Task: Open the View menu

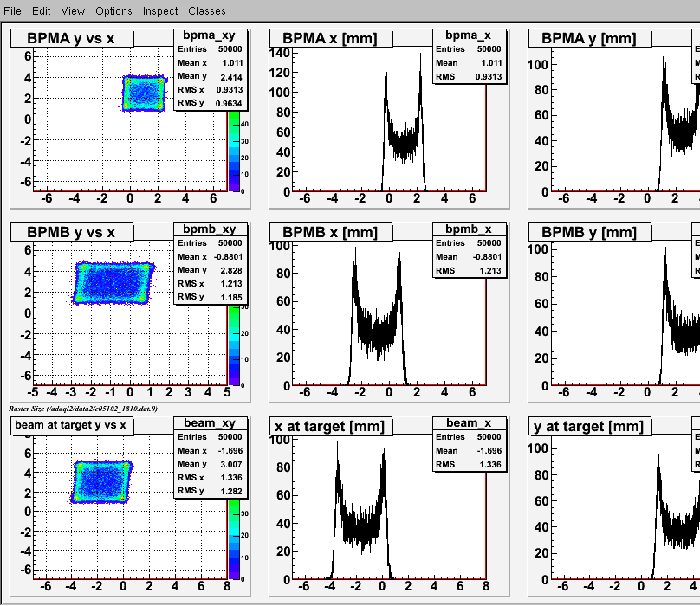Action: [x=73, y=10]
